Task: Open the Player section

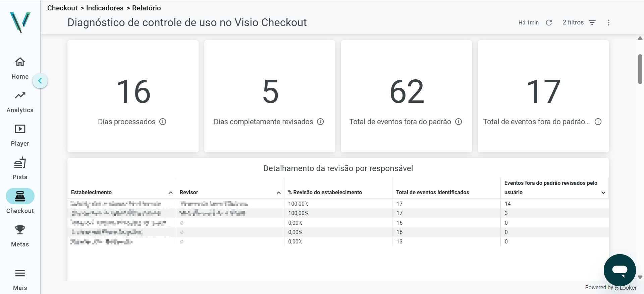Action: click(20, 135)
